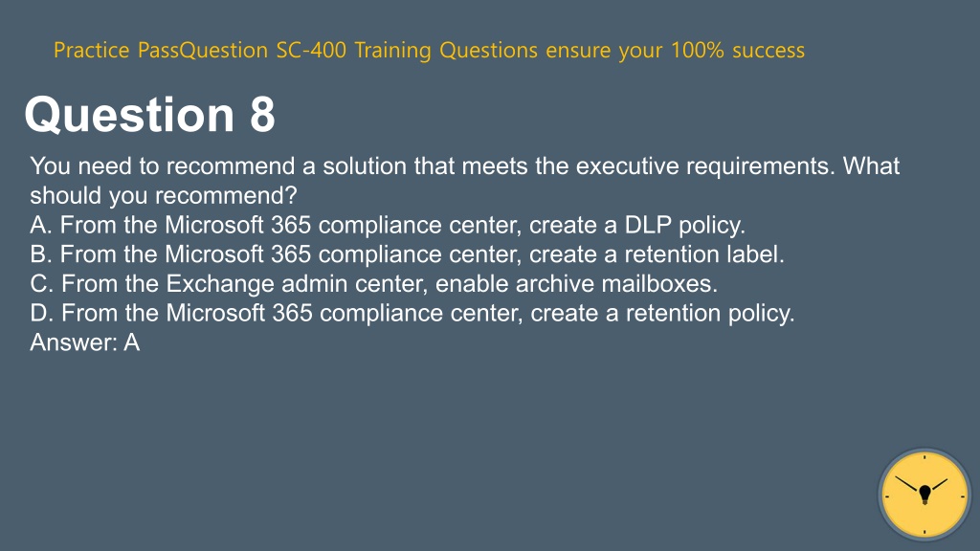Click the lightbulb at the clock center
980x551 pixels.
(925, 495)
